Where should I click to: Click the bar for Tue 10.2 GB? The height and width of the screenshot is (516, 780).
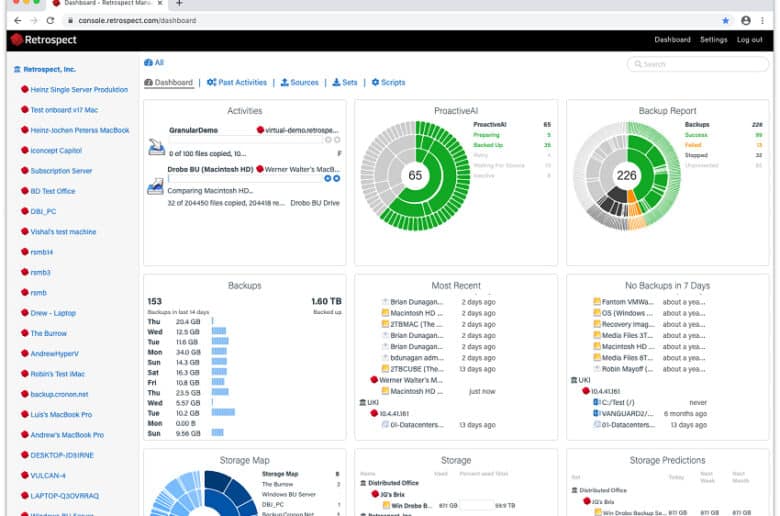(223, 413)
